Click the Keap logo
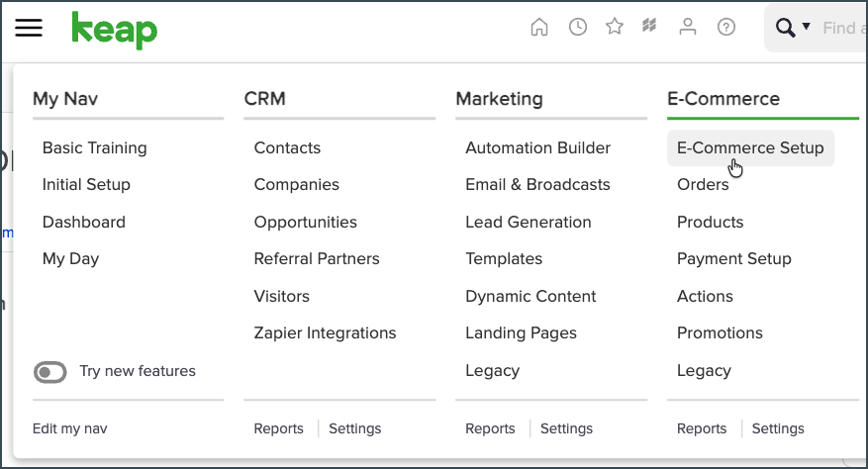The width and height of the screenshot is (868, 469). pos(115,31)
